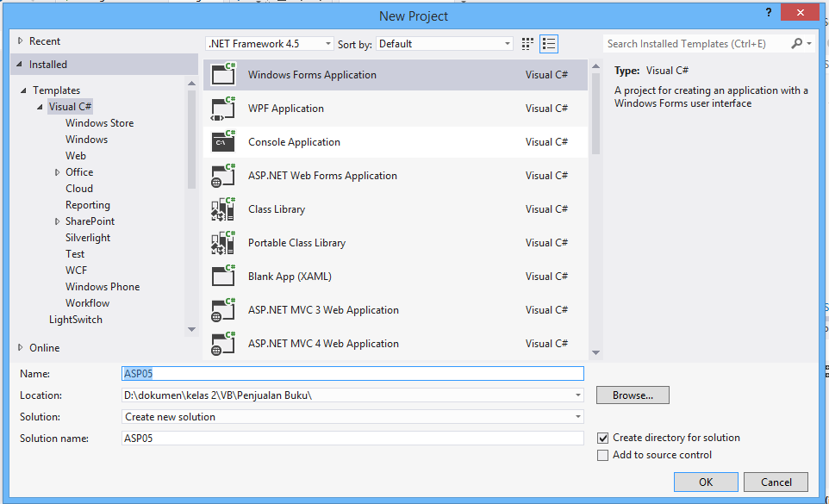
Task: Collapse the Templates tree node
Action: coord(23,90)
